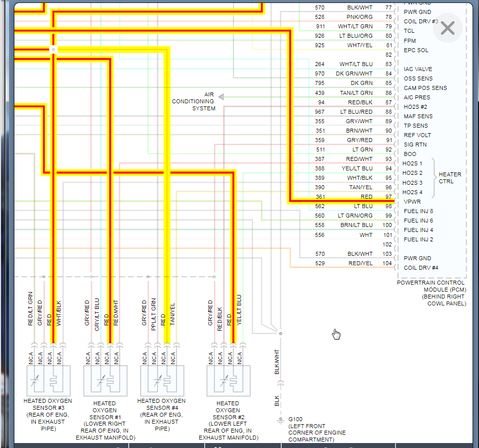
Task: Click the Air Conditioning System arrow symbol
Action: tap(222, 97)
